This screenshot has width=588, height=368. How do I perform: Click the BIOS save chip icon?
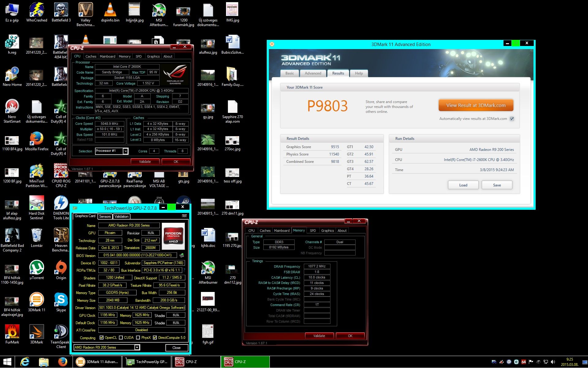point(182,255)
